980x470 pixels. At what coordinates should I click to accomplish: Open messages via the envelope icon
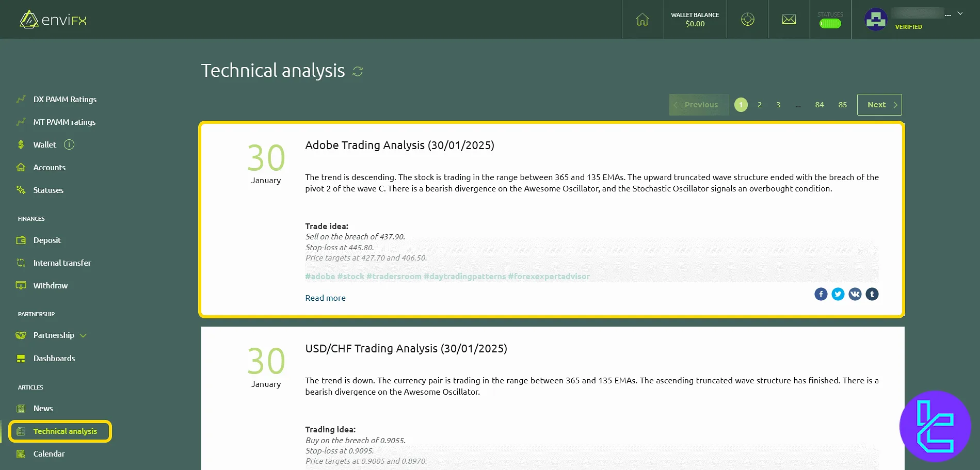pos(788,19)
